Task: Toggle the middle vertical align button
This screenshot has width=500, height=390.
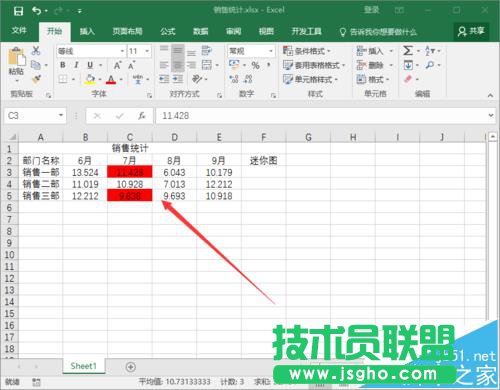Action: click(178, 51)
